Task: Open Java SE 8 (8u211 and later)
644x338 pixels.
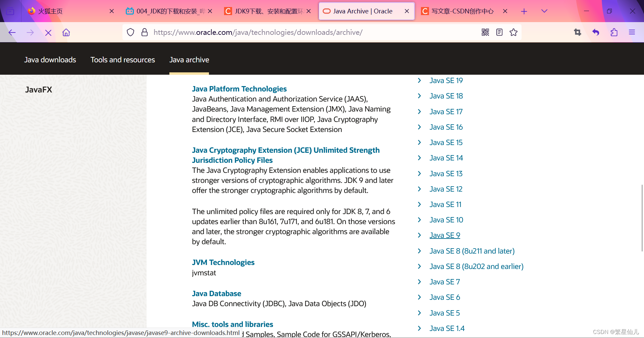Action: coord(472,251)
